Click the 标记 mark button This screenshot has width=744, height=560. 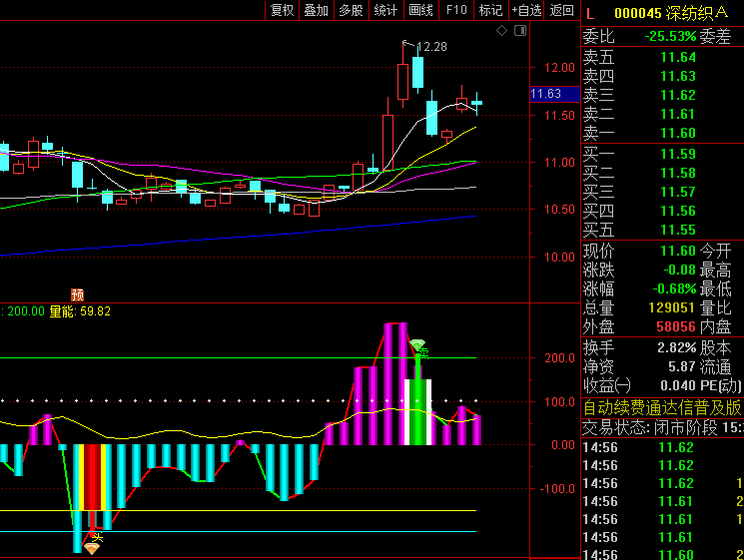pos(490,10)
